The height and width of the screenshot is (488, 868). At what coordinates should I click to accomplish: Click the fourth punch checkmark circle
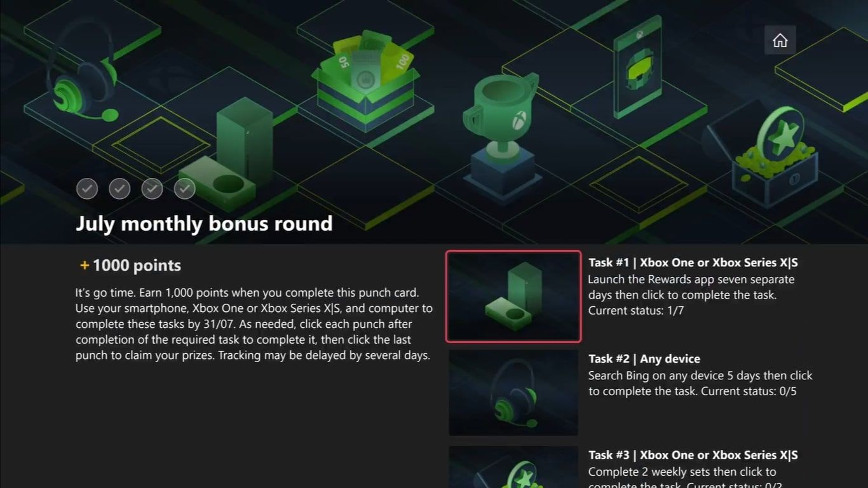[185, 189]
